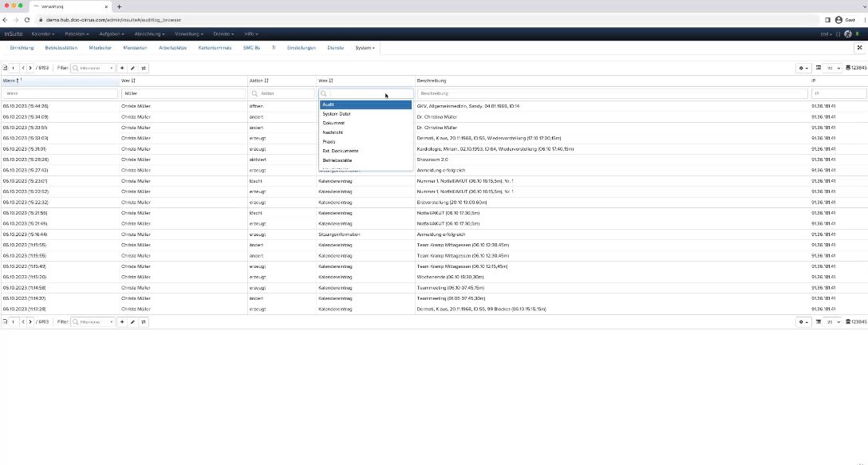Click the add filter plus icon in top toolbar

click(122, 68)
